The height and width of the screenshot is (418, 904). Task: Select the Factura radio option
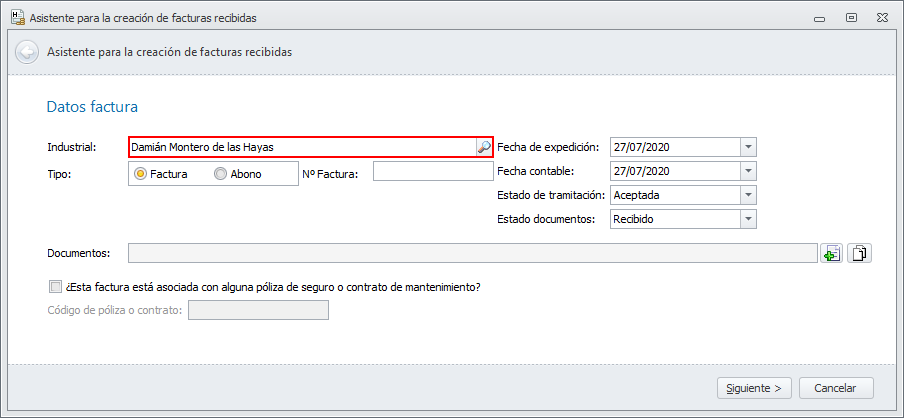coord(141,174)
